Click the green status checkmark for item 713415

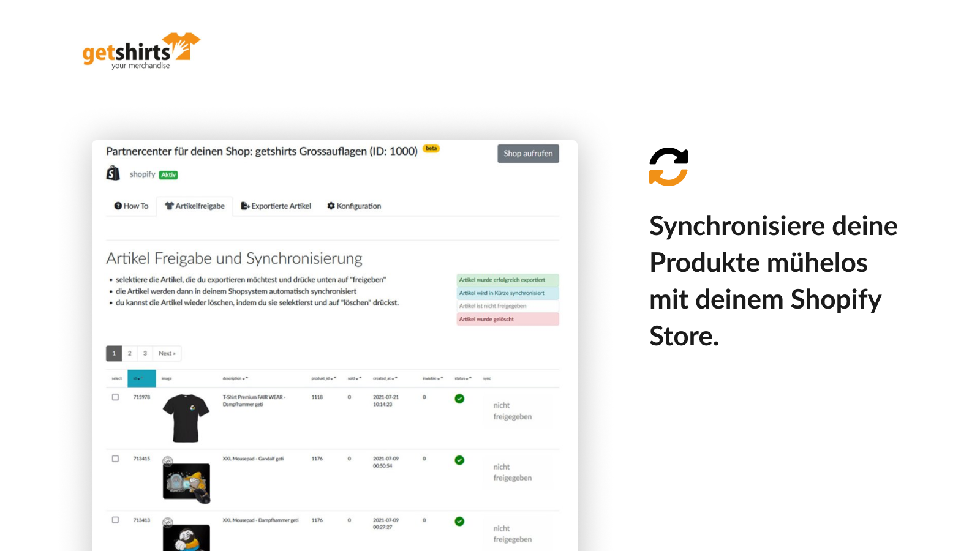[459, 460]
